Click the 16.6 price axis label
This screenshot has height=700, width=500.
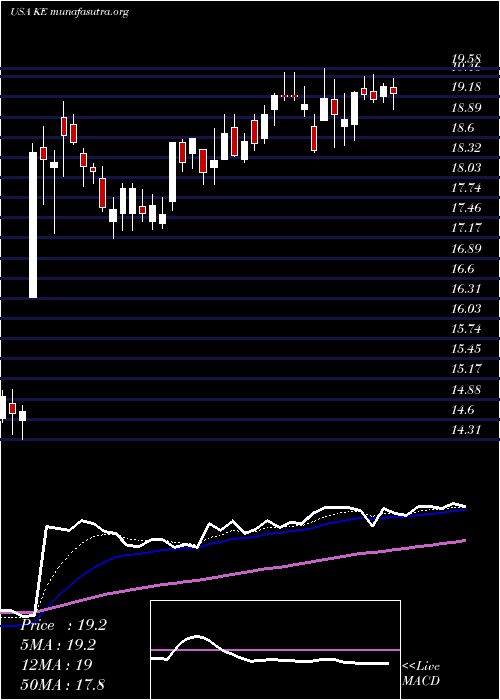tap(462, 268)
